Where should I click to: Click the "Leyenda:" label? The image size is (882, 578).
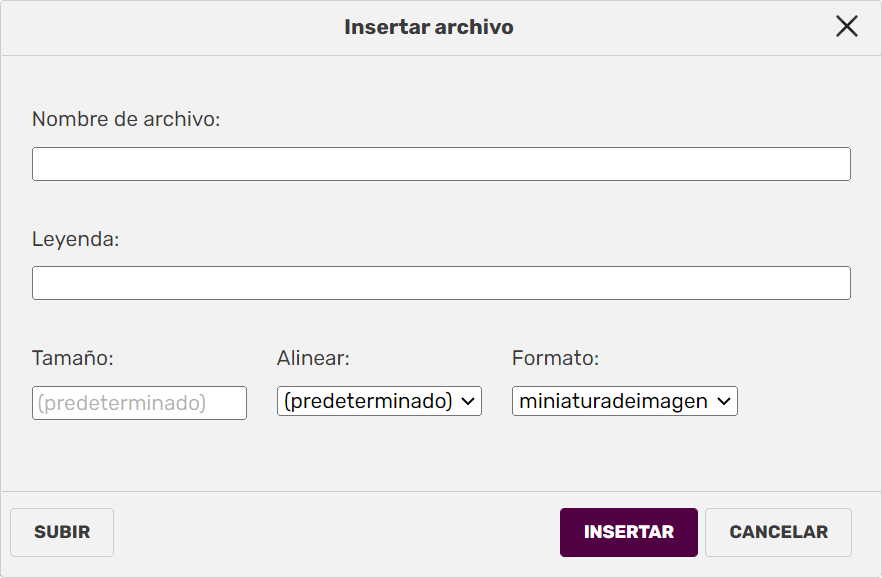point(76,239)
